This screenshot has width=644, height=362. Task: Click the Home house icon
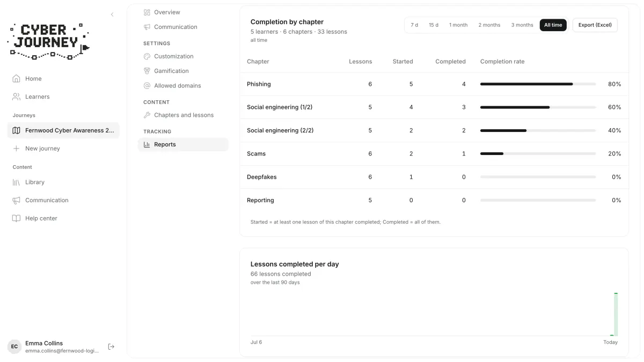(x=17, y=78)
